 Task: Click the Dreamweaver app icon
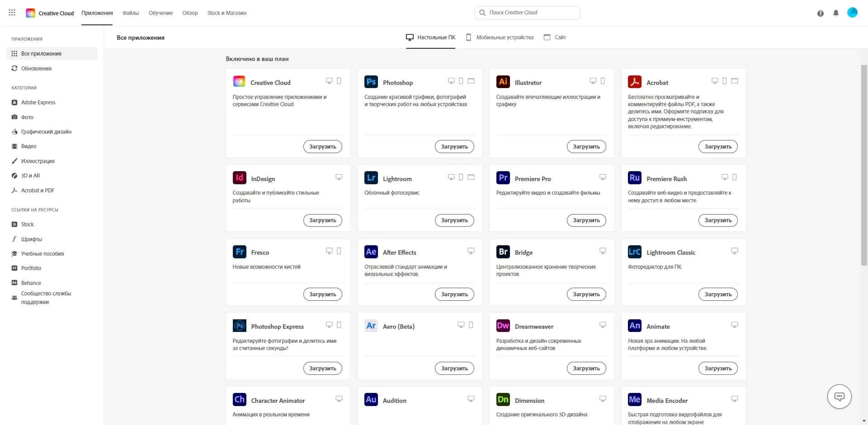pyautogui.click(x=503, y=326)
